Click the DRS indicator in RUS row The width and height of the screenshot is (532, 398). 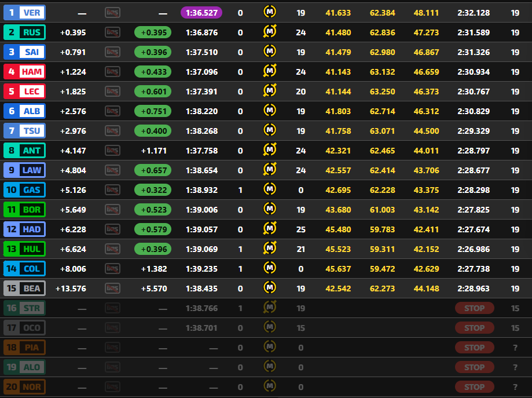112,32
